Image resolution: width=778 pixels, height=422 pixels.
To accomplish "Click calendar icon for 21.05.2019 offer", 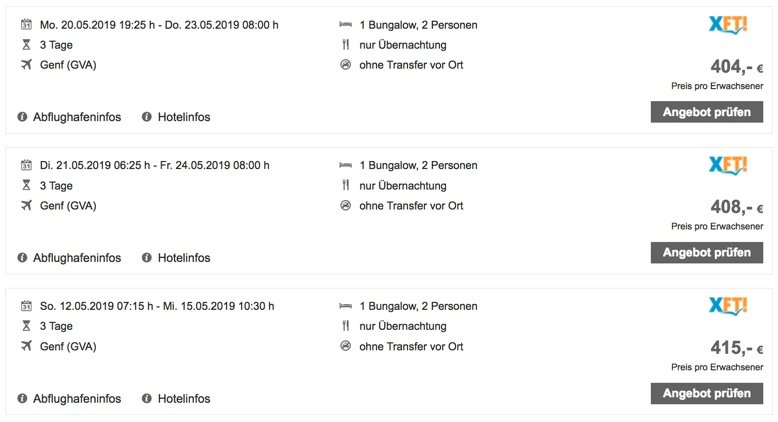I will [26, 165].
